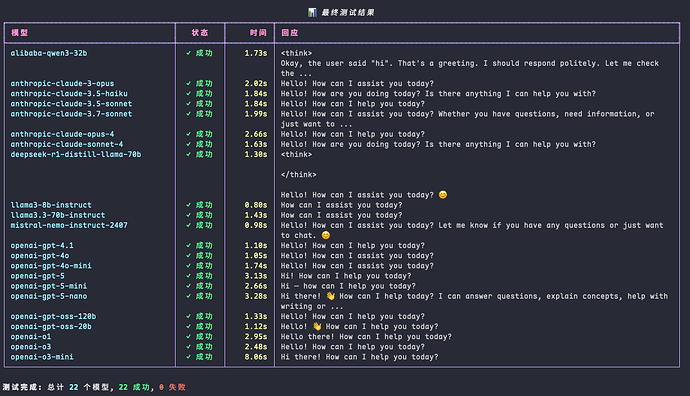Click the 0.98s time value
The width and height of the screenshot is (690, 396).
[x=256, y=225]
